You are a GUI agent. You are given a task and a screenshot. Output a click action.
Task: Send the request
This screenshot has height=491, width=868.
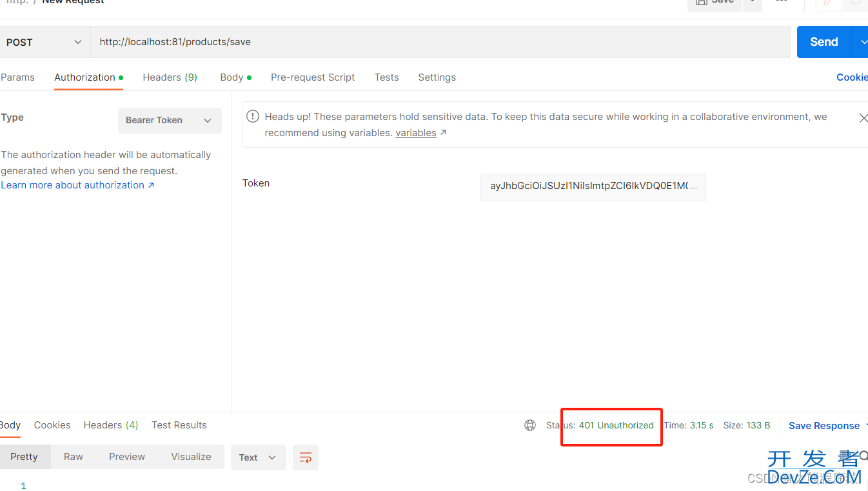(824, 42)
